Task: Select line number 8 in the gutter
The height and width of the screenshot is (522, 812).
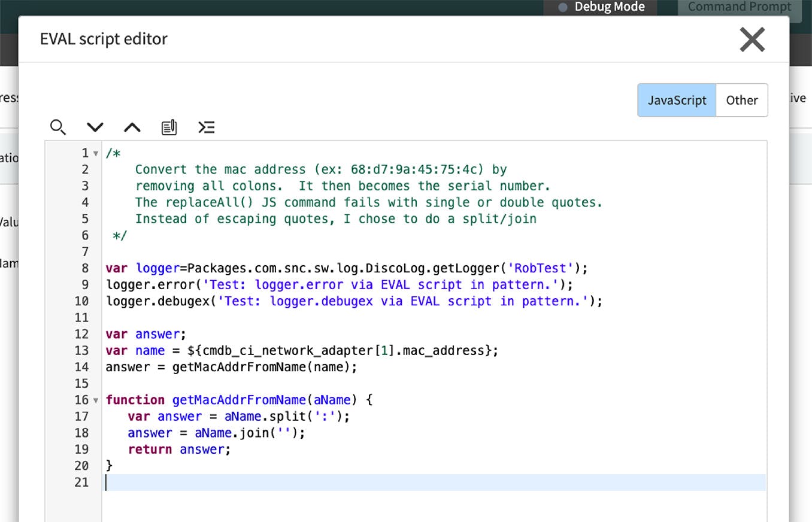Action: pyautogui.click(x=84, y=268)
